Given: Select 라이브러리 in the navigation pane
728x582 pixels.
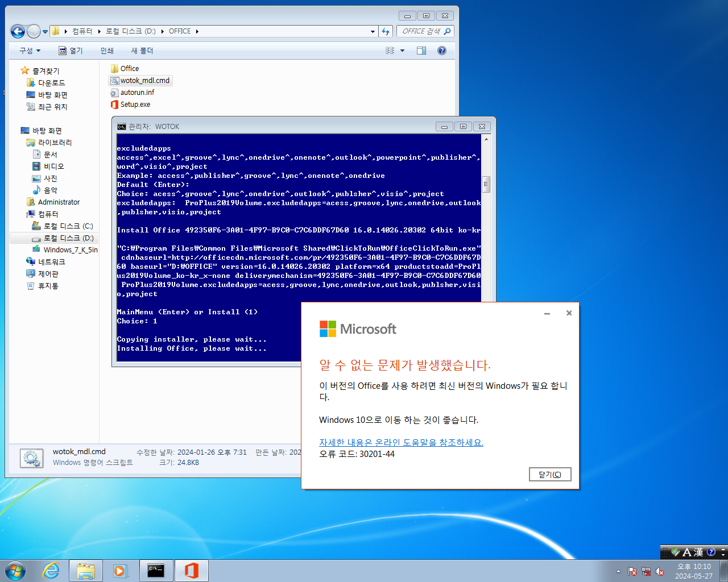Looking at the screenshot, I should 49,143.
